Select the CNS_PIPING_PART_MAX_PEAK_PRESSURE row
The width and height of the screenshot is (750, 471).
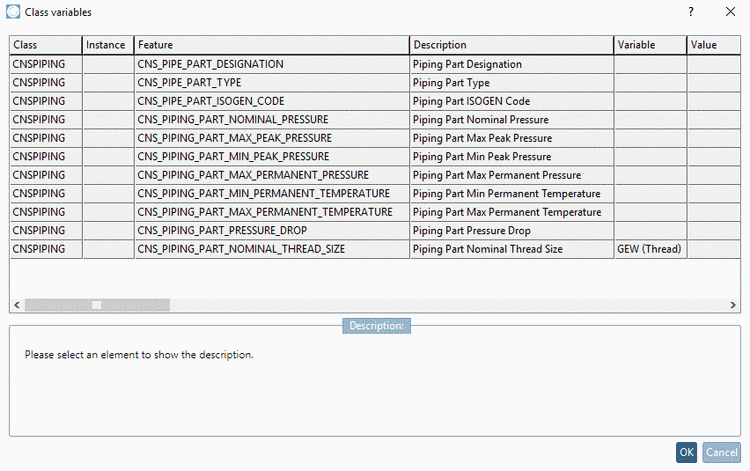tap(375, 138)
